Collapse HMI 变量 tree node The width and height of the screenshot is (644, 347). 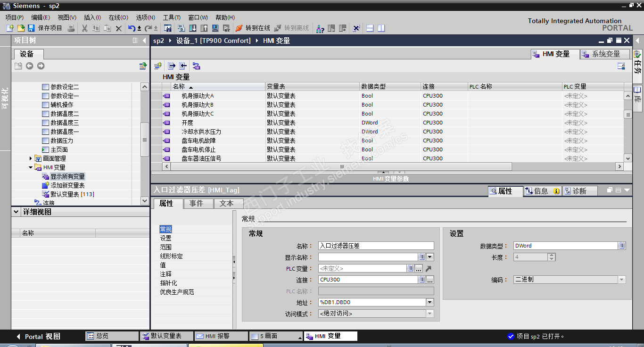click(x=31, y=167)
